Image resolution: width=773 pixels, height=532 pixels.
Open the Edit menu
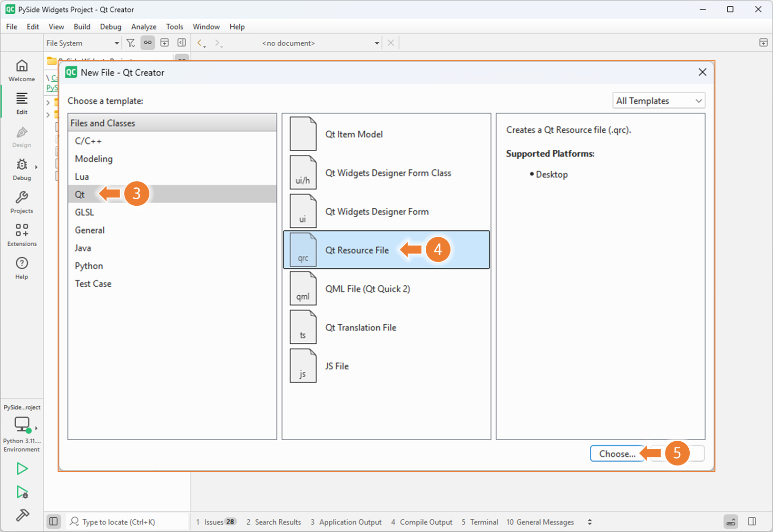click(33, 27)
